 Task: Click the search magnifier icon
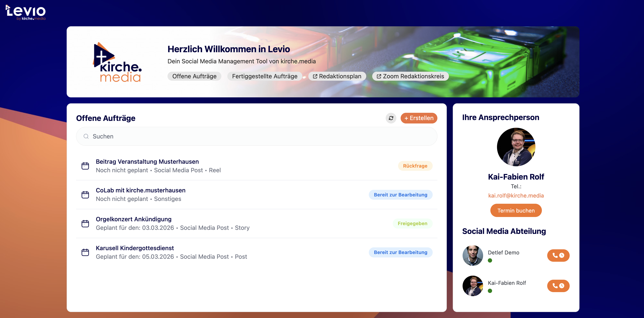(86, 136)
